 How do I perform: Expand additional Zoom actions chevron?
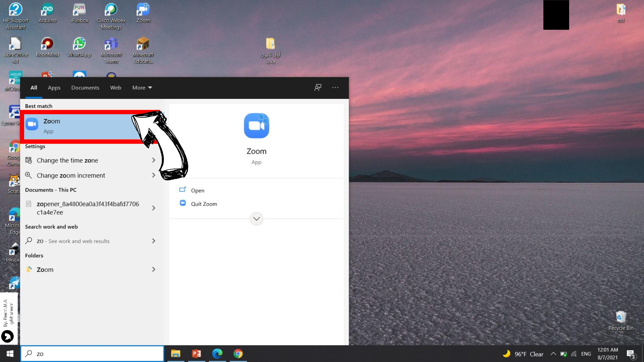(x=256, y=219)
